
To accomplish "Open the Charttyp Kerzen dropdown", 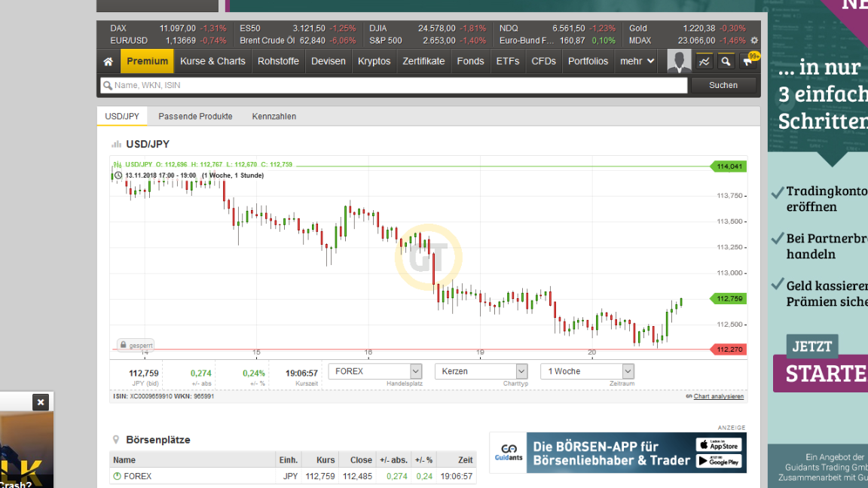I will point(481,371).
